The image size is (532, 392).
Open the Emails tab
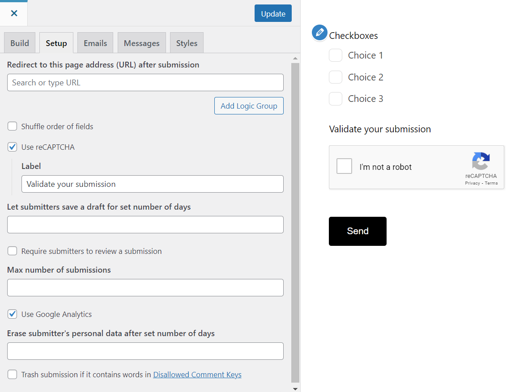95,43
